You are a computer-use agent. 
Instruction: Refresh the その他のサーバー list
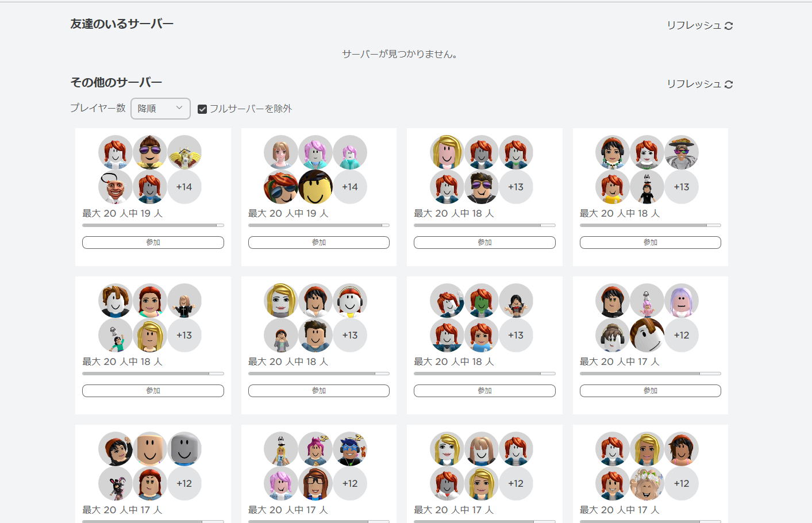(699, 84)
